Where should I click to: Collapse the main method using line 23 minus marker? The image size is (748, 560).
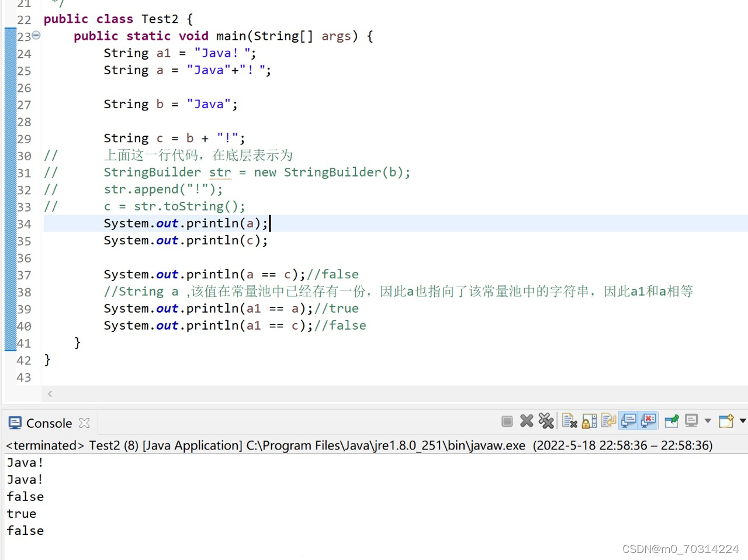click(x=36, y=35)
